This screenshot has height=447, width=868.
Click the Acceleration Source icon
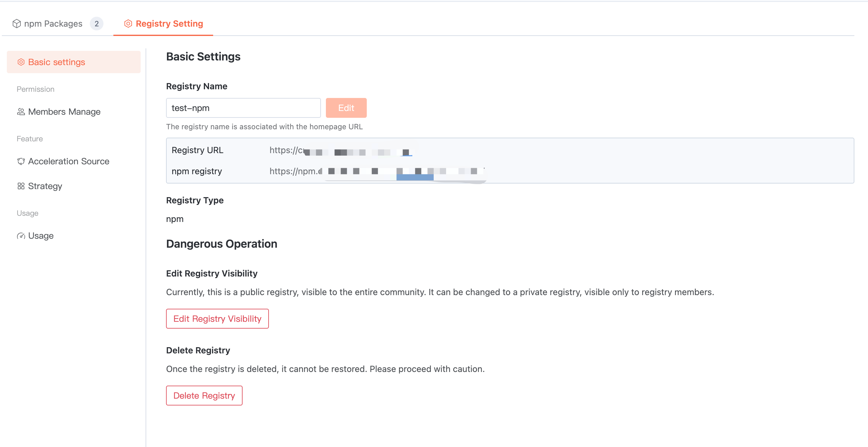tap(21, 161)
